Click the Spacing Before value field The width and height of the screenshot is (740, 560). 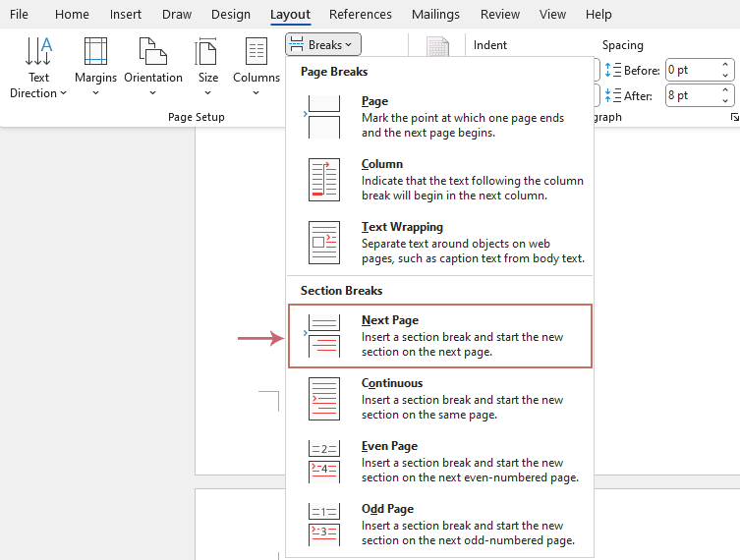coord(692,70)
